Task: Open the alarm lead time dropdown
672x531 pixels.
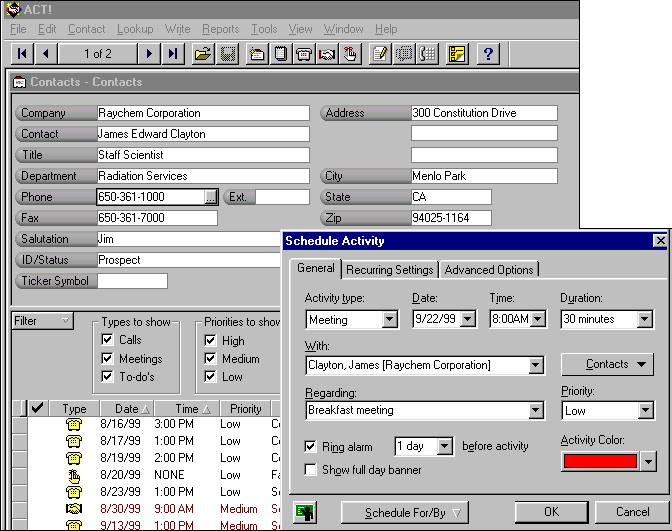Action: [445, 447]
